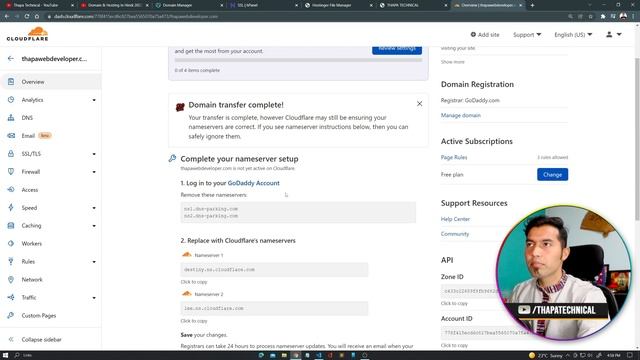Click the Manage domain link
The height and width of the screenshot is (360, 640).
pyautogui.click(x=460, y=116)
